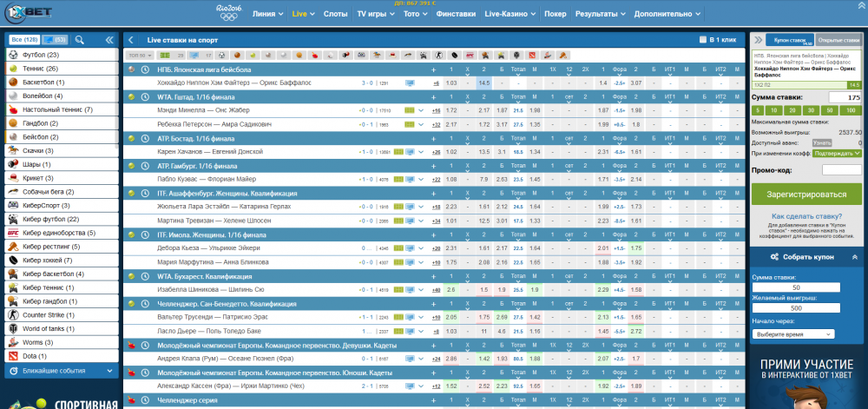Select the Все (128) filter toggle
The width and height of the screenshot is (868, 409).
point(23,40)
